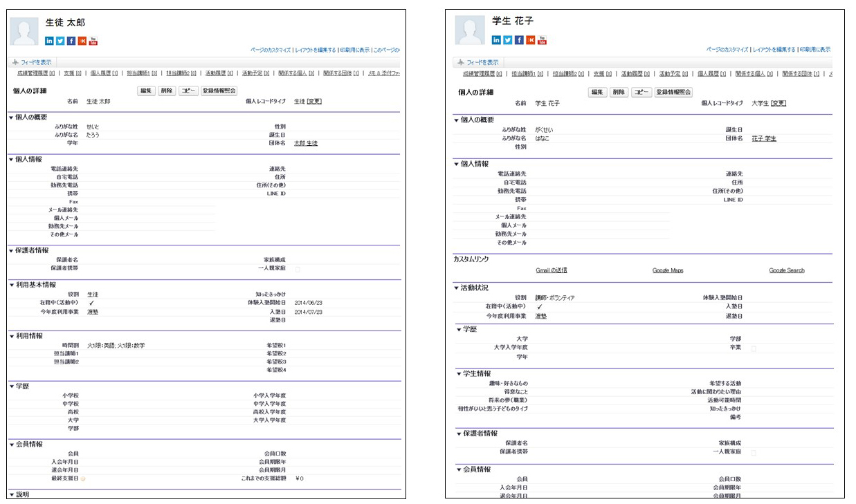Open YouTube icon on 学生 花子 page
The image size is (856, 504).
pos(542,40)
